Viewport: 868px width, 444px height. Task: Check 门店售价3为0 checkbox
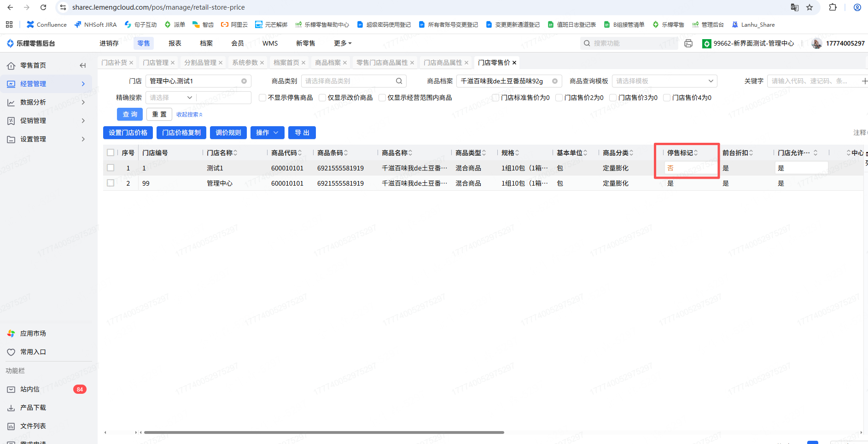coord(613,98)
